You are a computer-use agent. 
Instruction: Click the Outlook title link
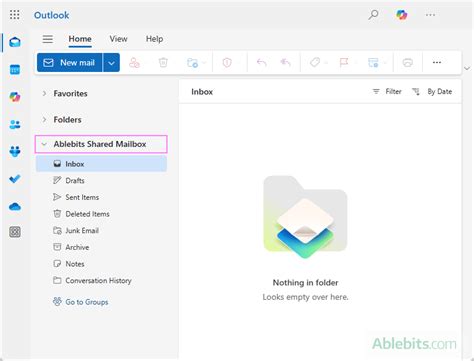point(52,15)
